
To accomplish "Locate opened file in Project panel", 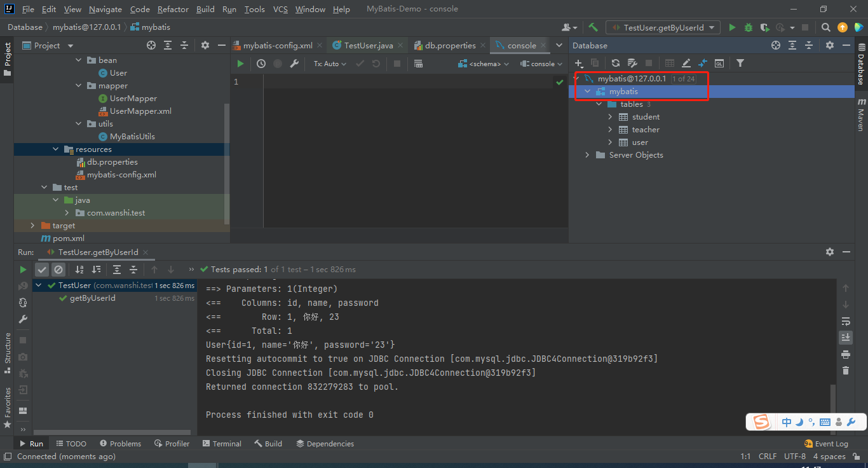I will (x=151, y=45).
